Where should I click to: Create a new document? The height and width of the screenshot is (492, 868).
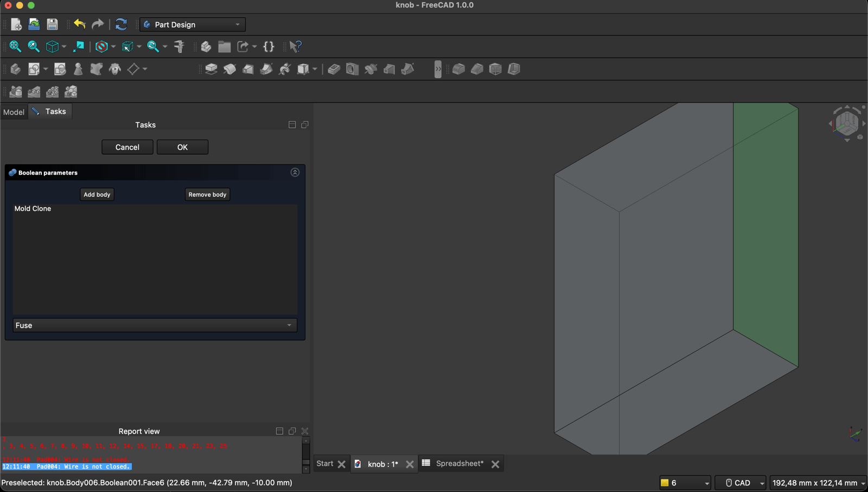(16, 24)
